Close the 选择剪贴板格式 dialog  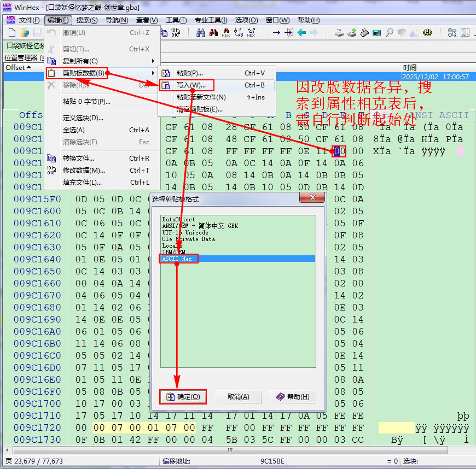tap(312, 197)
